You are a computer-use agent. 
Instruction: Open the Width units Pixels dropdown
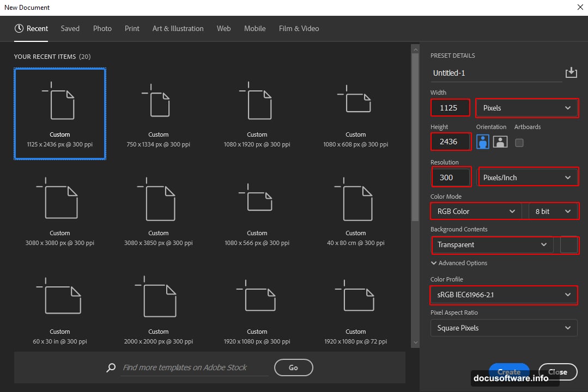[526, 108]
